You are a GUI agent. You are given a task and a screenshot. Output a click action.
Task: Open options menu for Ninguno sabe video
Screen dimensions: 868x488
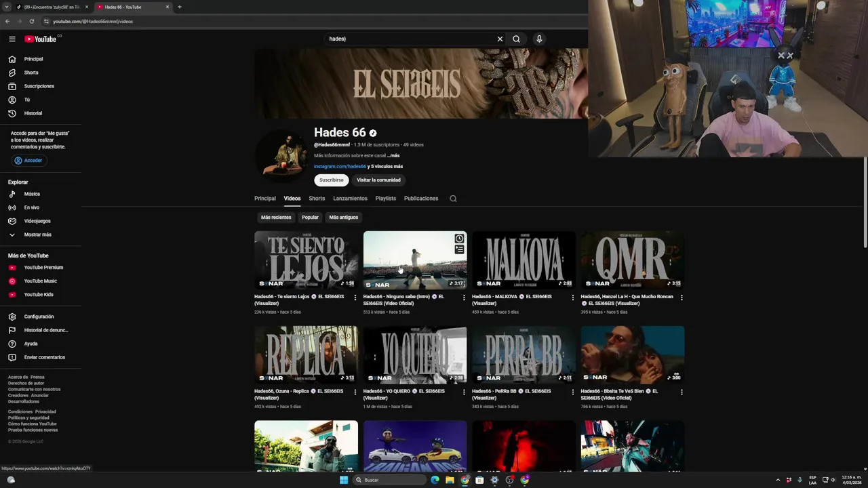click(464, 298)
